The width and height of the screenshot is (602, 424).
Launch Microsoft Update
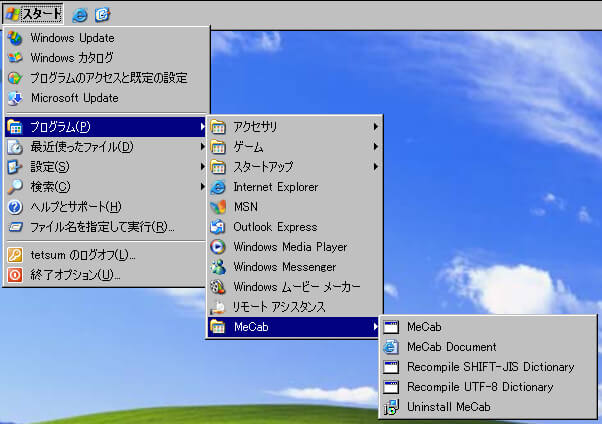click(x=74, y=98)
